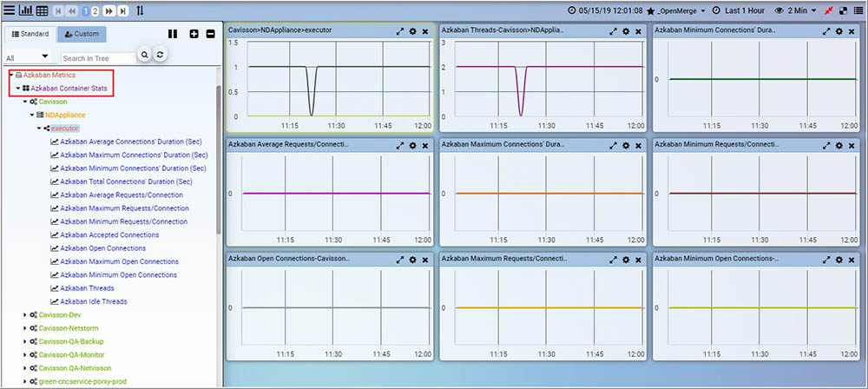The width and height of the screenshot is (868, 389).
Task: Maximize Azkaban Average Requests/Connection panel
Action: (x=399, y=146)
